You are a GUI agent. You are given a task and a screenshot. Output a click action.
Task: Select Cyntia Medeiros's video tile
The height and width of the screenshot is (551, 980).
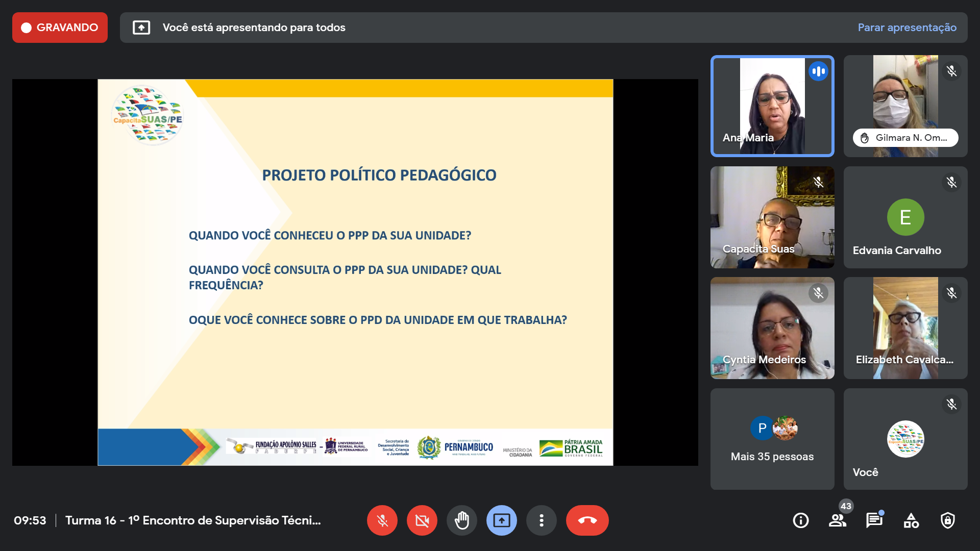pos(772,328)
